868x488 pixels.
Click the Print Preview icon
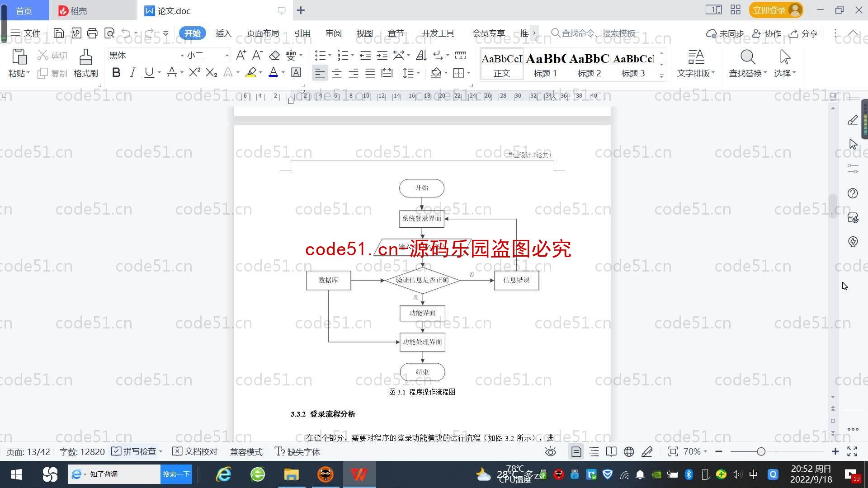point(109,33)
